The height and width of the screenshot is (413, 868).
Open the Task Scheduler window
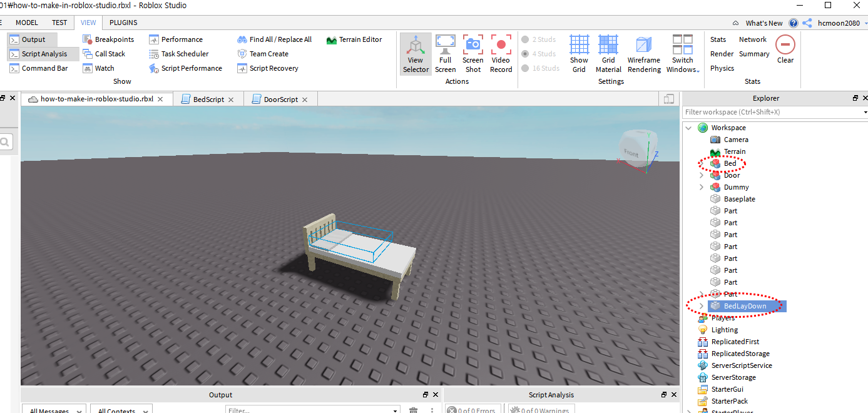point(179,54)
